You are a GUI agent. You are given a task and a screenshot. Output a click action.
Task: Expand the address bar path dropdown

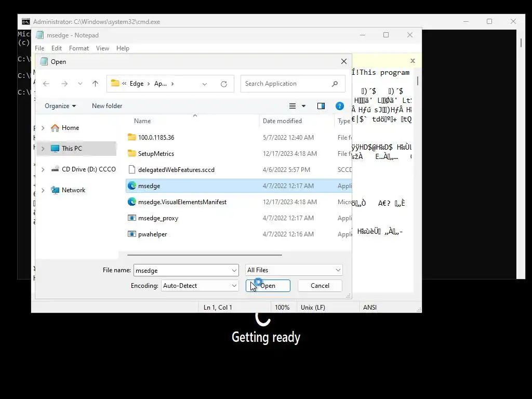click(205, 84)
